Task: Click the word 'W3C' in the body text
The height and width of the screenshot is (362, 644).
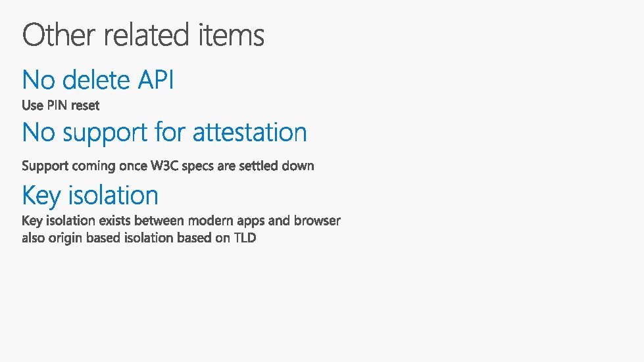Action: [164, 166]
